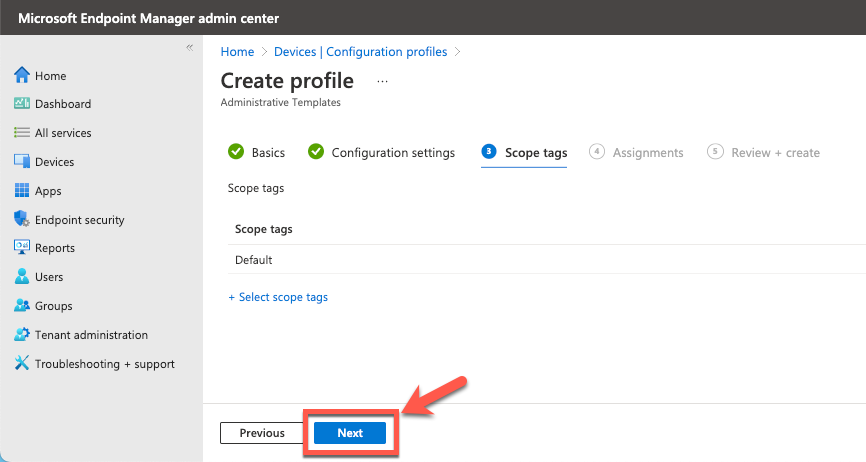
Task: Open Home in the sidebar menu
Action: (x=50, y=76)
